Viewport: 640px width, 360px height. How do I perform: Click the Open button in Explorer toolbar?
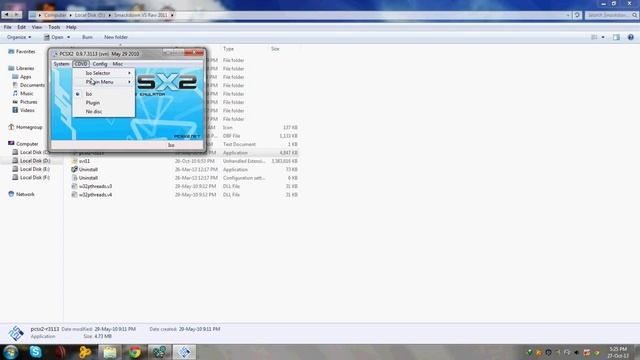point(54,37)
